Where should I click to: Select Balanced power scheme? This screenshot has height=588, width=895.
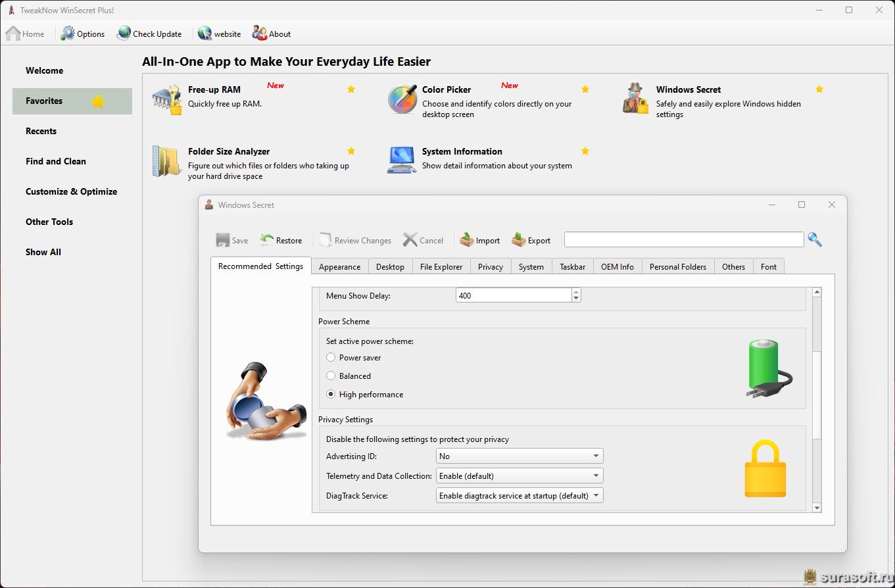331,376
